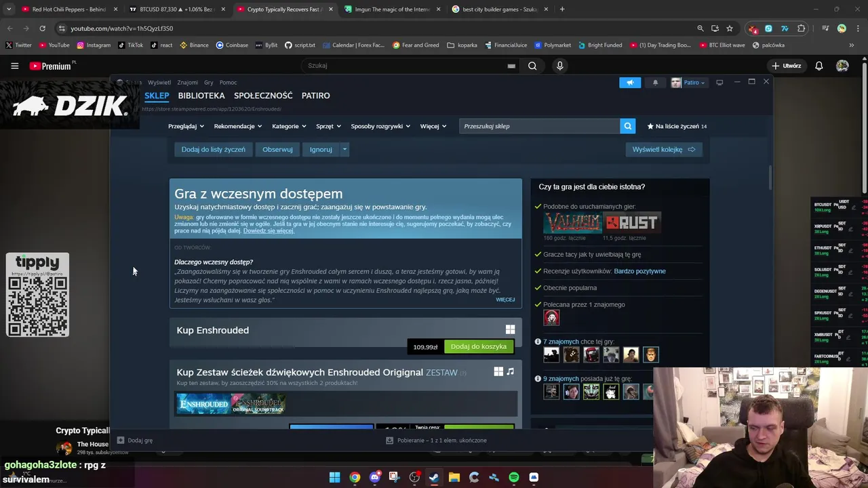Reload the page in Chrome
The image size is (868, 488).
[x=42, y=28]
